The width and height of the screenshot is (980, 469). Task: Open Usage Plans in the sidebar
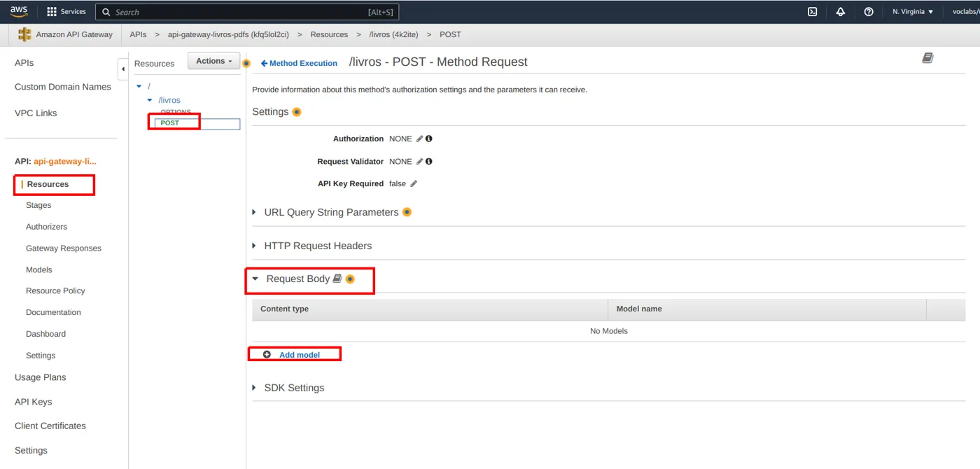41,377
